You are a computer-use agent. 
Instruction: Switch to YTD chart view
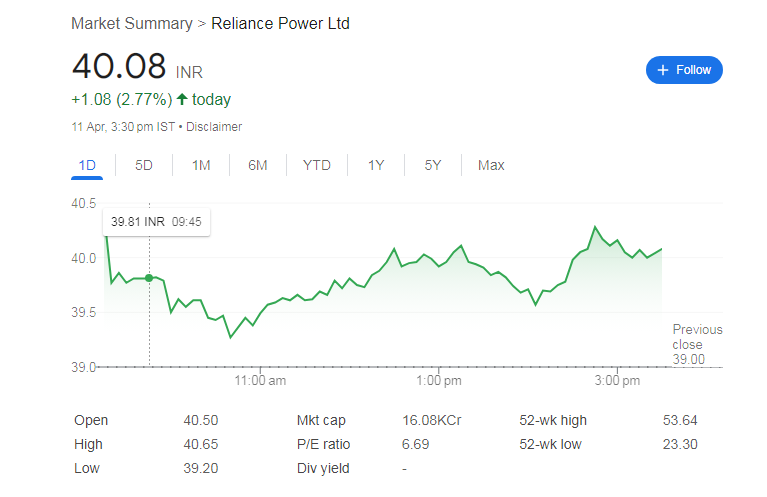(x=316, y=165)
